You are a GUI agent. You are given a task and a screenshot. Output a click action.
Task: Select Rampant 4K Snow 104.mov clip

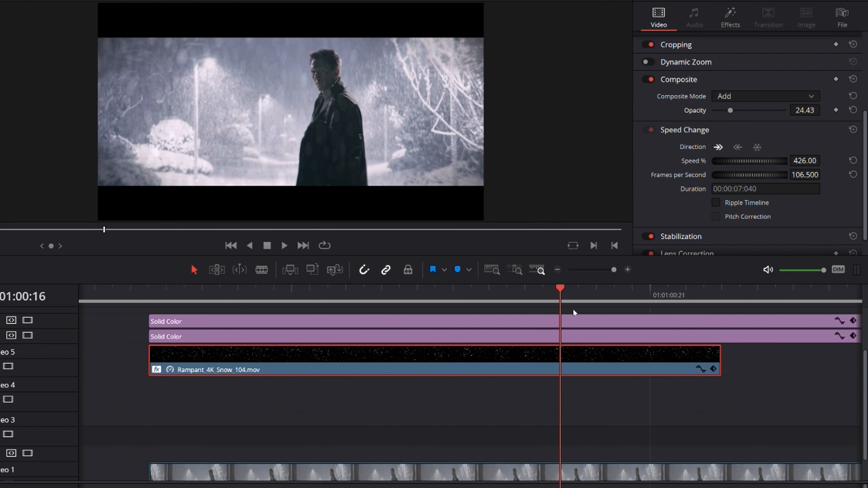click(x=434, y=360)
